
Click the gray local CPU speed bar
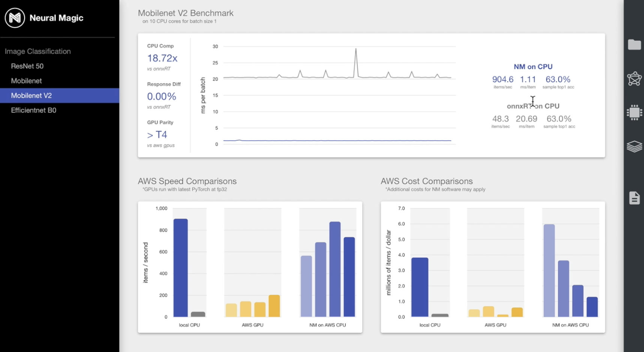click(198, 314)
